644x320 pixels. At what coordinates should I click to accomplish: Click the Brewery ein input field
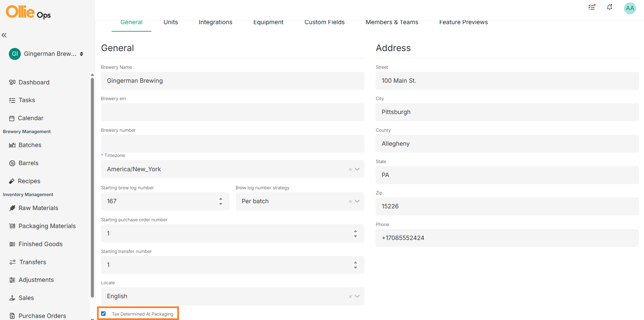[232, 112]
